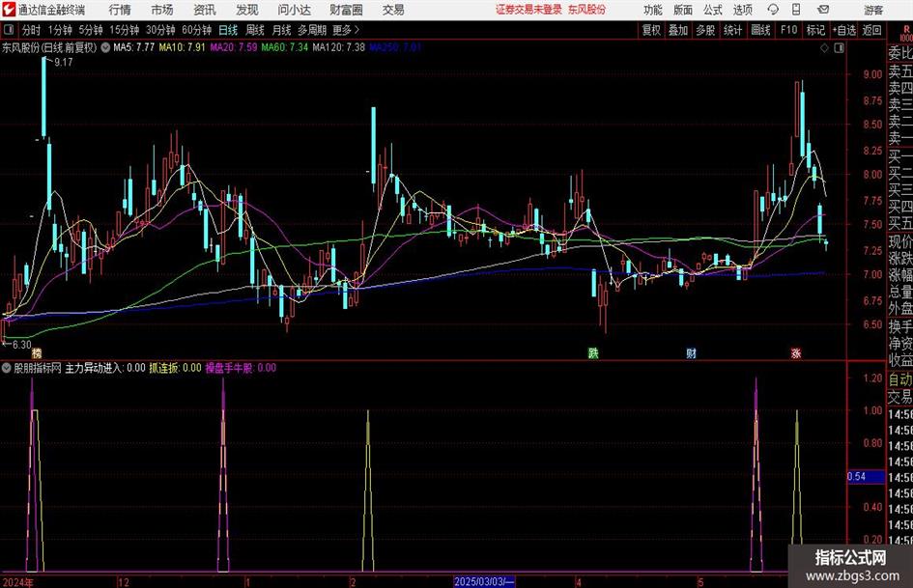Click the 6.30 low price label
The image size is (913, 588).
click(x=21, y=345)
